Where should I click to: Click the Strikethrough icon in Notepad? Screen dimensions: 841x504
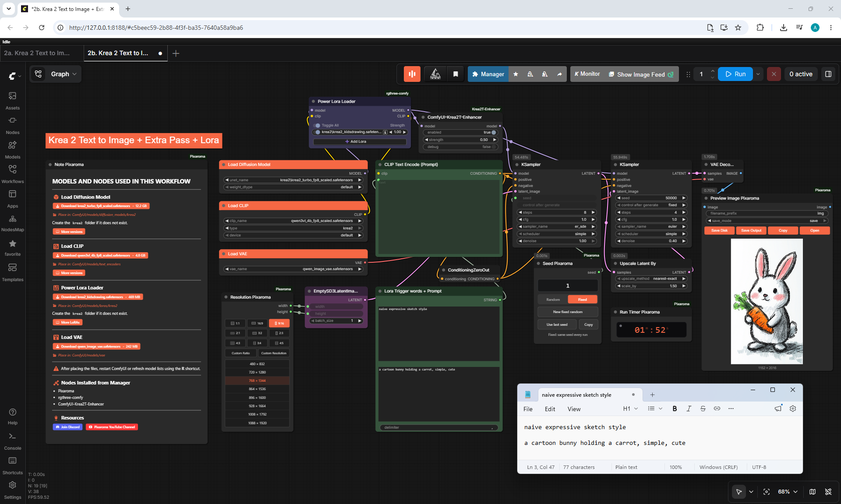click(703, 409)
